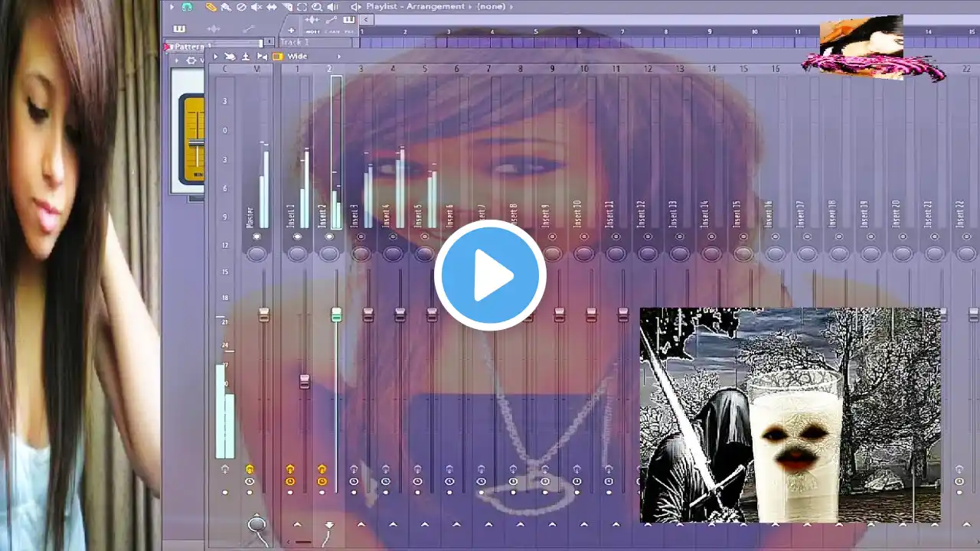
Task: Select the slip tool double-arrow icon
Action: point(272,7)
